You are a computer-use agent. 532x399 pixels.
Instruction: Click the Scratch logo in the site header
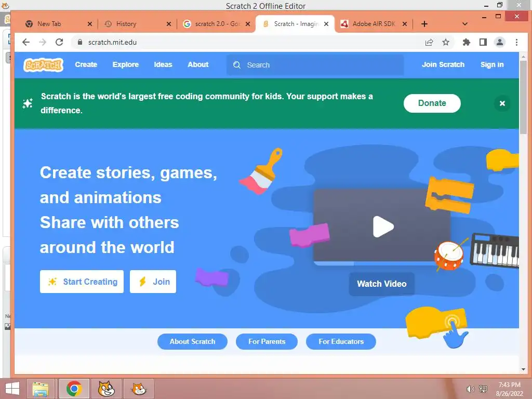(44, 65)
